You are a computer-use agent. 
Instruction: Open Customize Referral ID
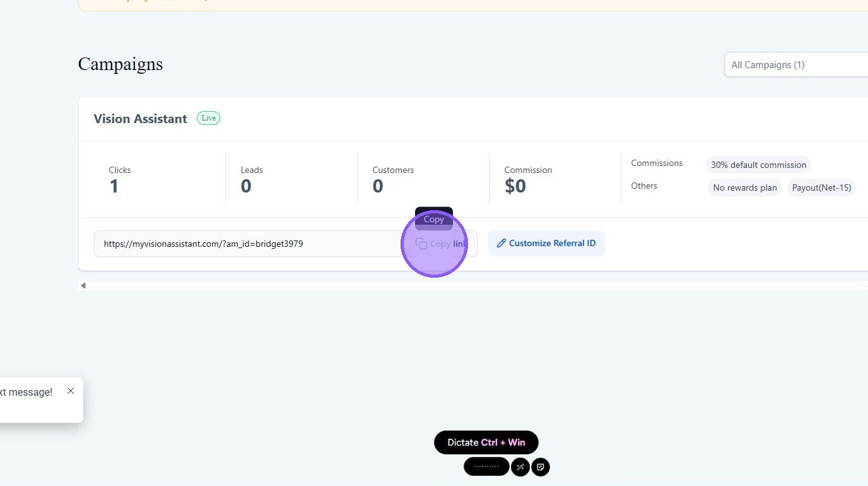pyautogui.click(x=546, y=244)
